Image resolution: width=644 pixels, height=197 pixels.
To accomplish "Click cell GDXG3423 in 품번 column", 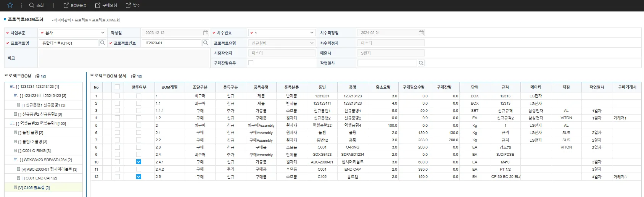I will click(322, 155).
